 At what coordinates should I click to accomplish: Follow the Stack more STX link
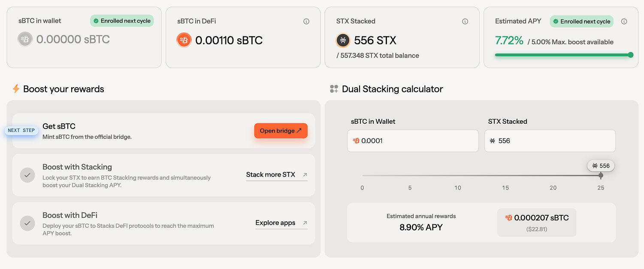[276, 175]
